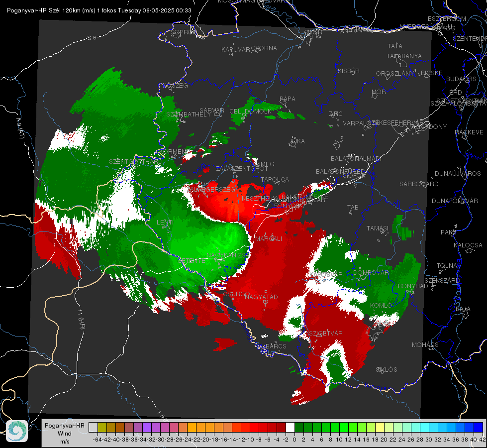Select the CSORNA town label
Screen dimensions: 487x448
tap(264, 48)
